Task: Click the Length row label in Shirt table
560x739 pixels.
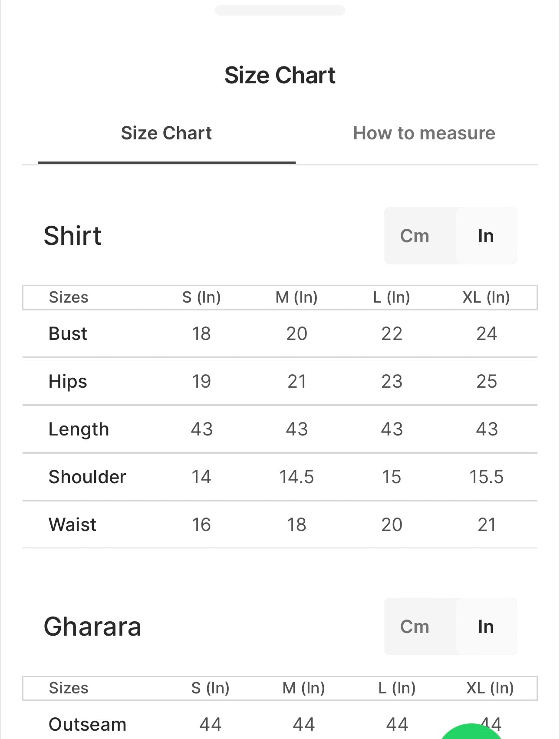Action: click(x=79, y=429)
